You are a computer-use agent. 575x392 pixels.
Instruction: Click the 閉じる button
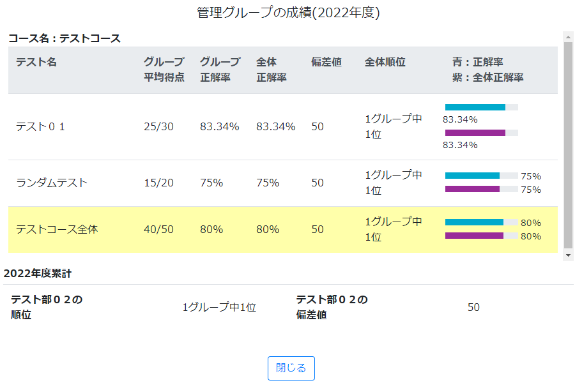(291, 368)
